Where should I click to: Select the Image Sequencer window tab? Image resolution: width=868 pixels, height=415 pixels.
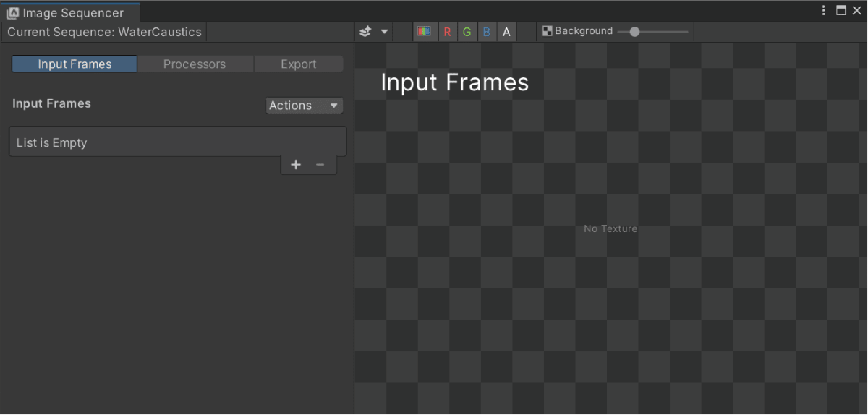coord(70,12)
